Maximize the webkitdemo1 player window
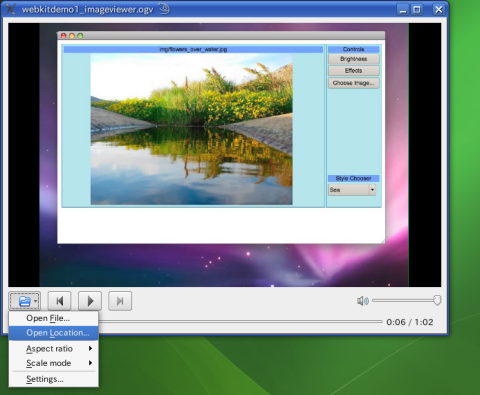 (417, 9)
